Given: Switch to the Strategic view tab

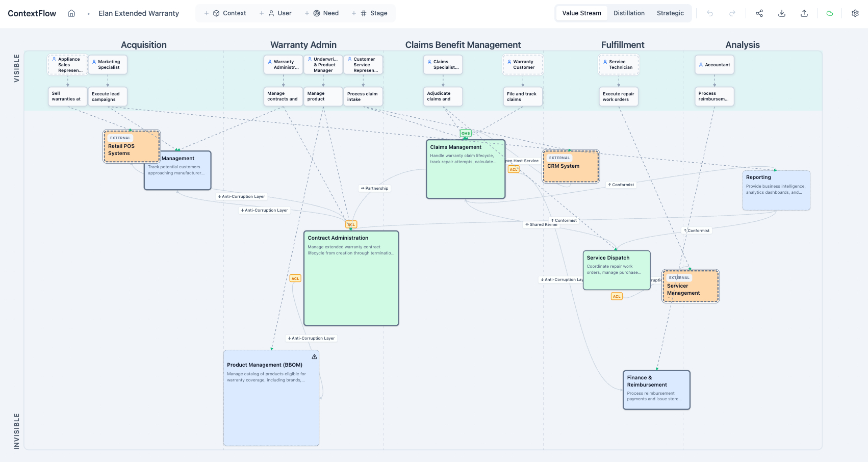Looking at the screenshot, I should [x=670, y=13].
